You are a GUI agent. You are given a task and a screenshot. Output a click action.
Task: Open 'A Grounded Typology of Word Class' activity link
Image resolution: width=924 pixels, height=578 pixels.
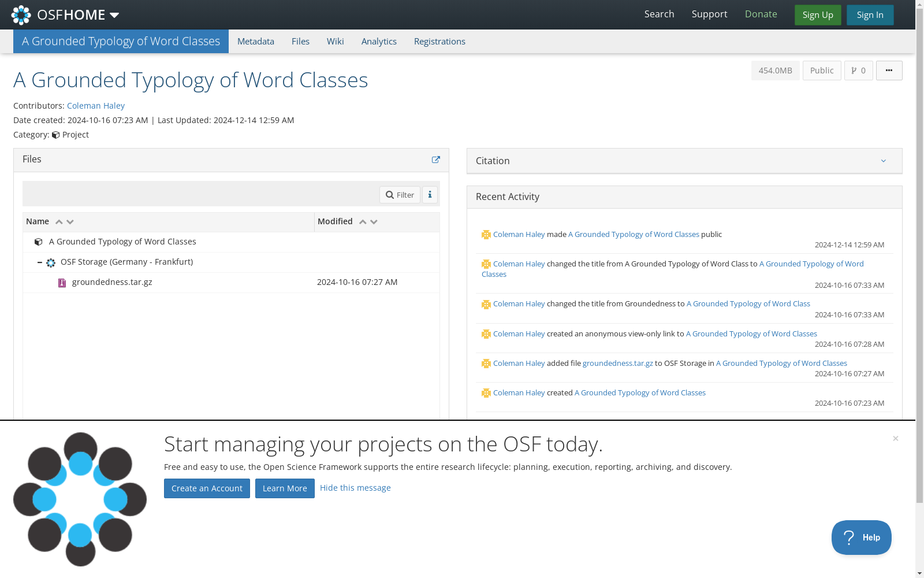748,303
